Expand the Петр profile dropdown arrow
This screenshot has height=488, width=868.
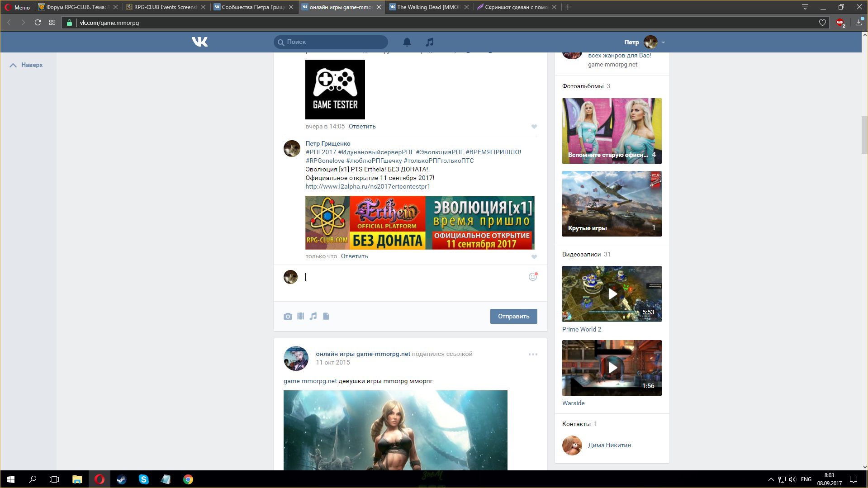663,42
